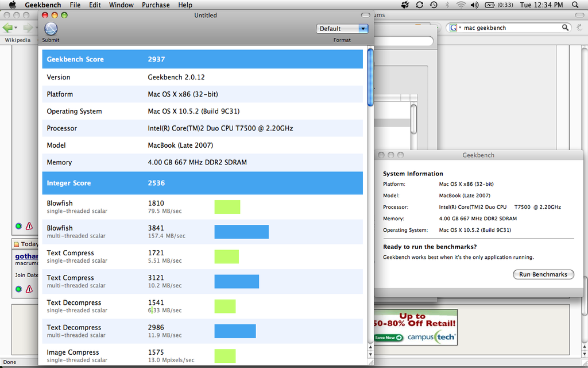Click browser forward arrow button
The width and height of the screenshot is (588, 368).
tap(29, 28)
